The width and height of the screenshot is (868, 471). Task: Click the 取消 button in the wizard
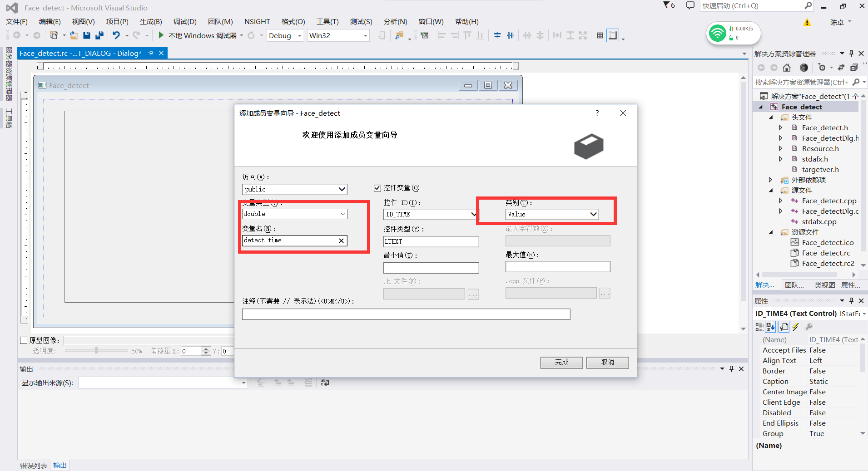click(x=607, y=362)
